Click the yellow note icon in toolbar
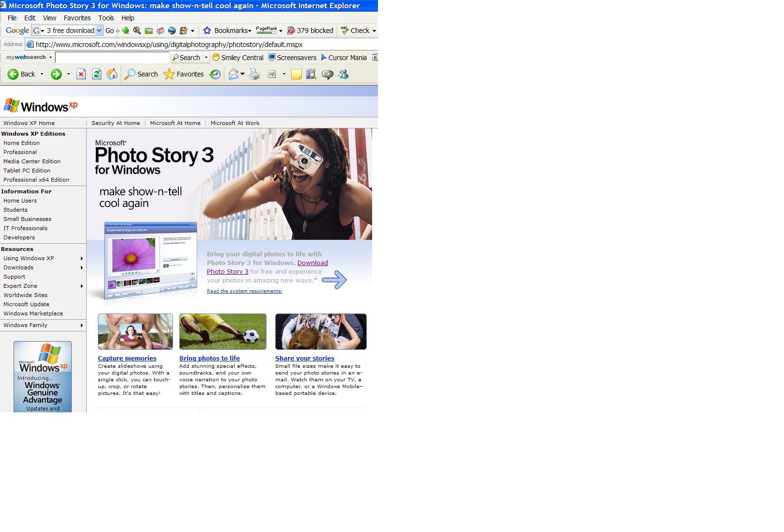Image resolution: width=784 pixels, height=532 pixels. 297,74
